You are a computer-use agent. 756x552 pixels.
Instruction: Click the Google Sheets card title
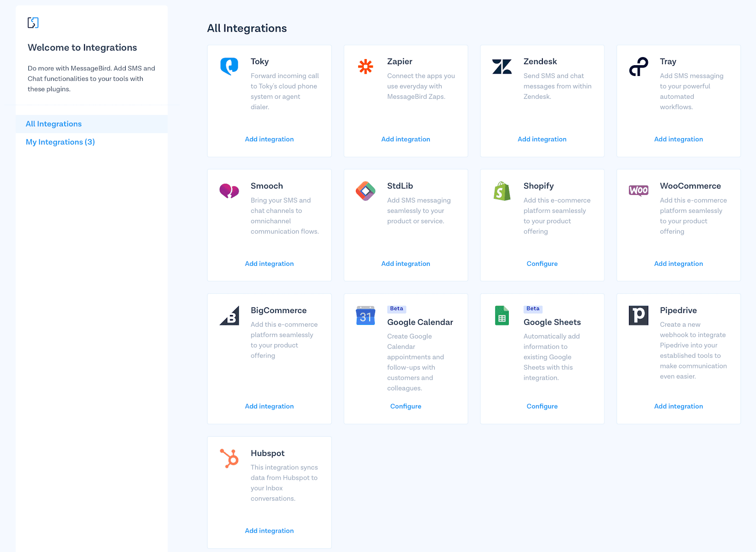pos(552,322)
